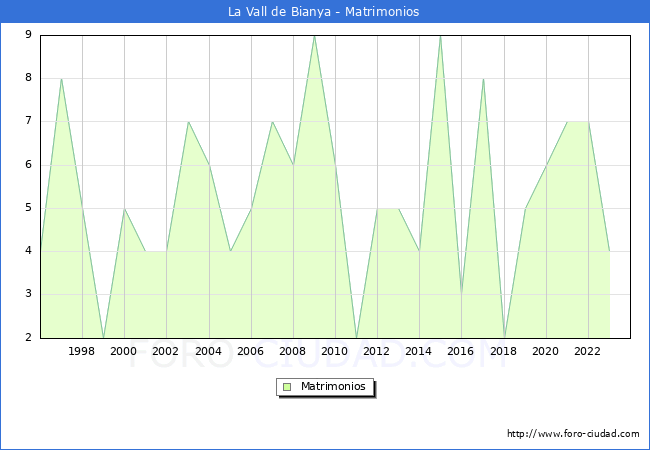Select the 2020 x-axis label

pyautogui.click(x=546, y=351)
